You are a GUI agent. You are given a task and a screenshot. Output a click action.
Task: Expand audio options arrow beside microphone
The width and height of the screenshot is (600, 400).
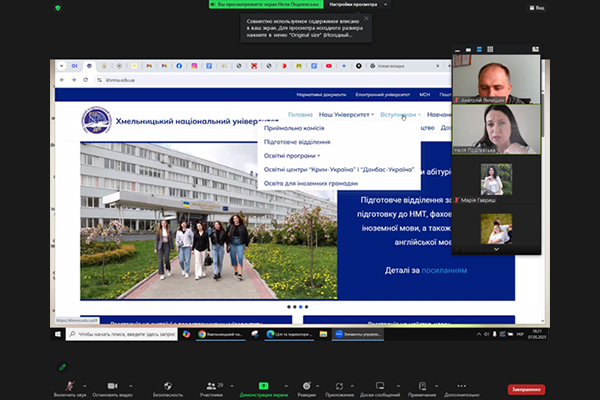(x=85, y=386)
